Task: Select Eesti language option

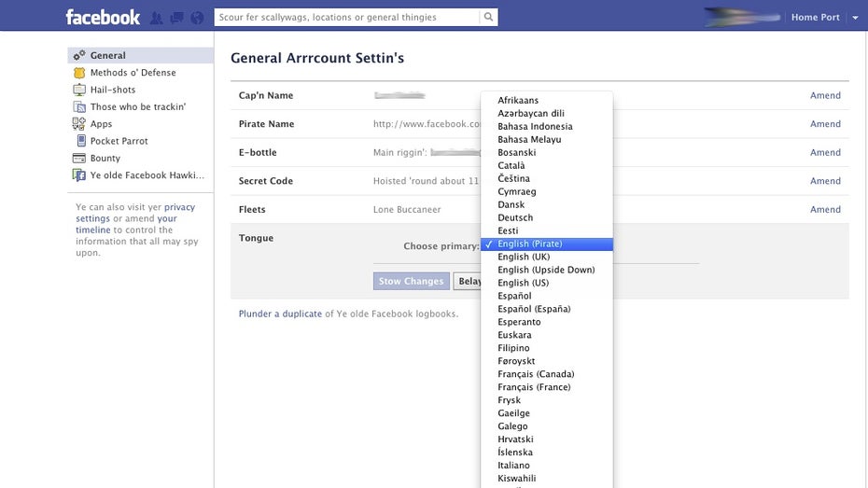Action: tap(547, 230)
